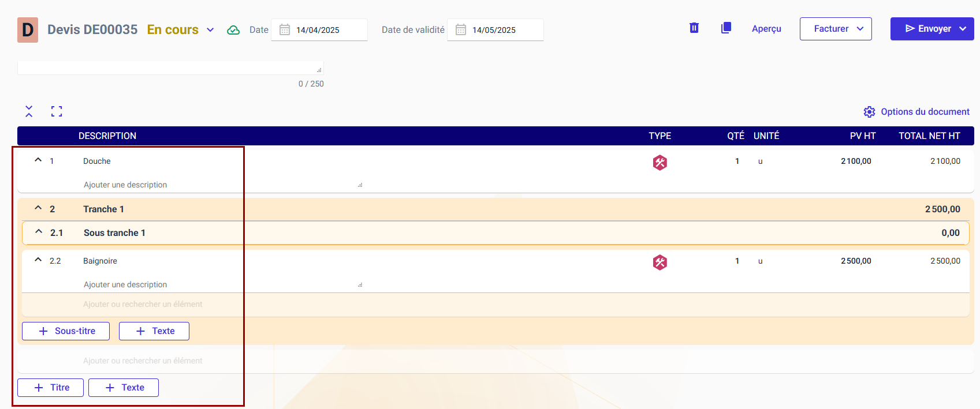Click the empty 0 / 250 text area
This screenshot has width=980, height=409.
[170, 68]
